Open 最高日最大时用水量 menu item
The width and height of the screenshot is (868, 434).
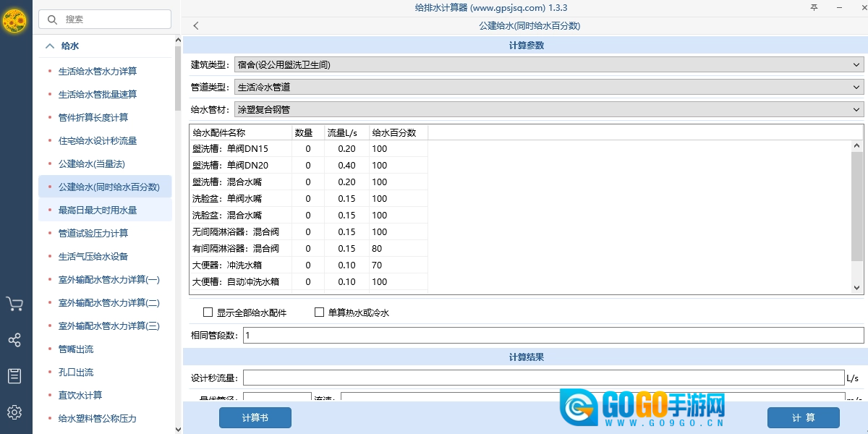(x=98, y=210)
